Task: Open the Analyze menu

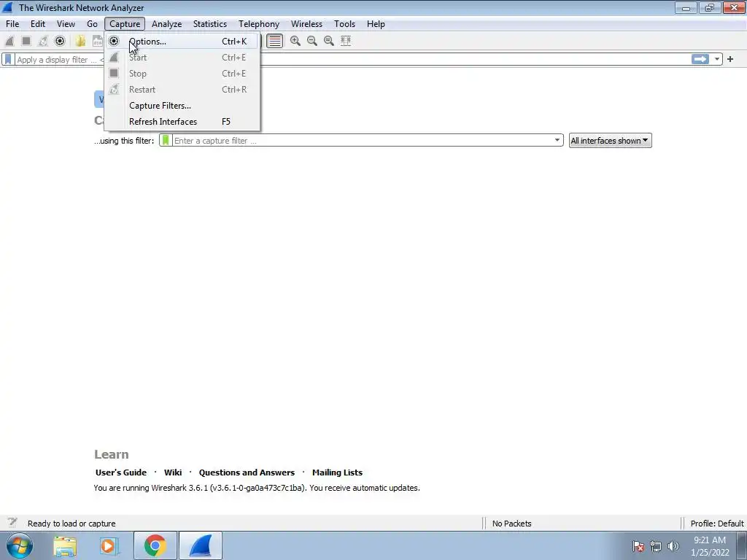Action: [x=167, y=24]
